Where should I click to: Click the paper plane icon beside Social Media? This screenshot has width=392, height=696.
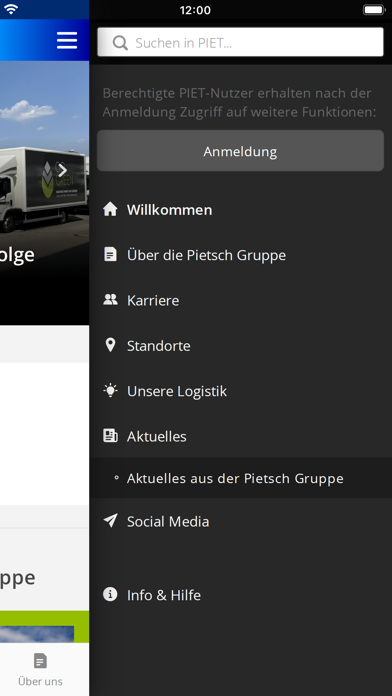click(x=110, y=521)
